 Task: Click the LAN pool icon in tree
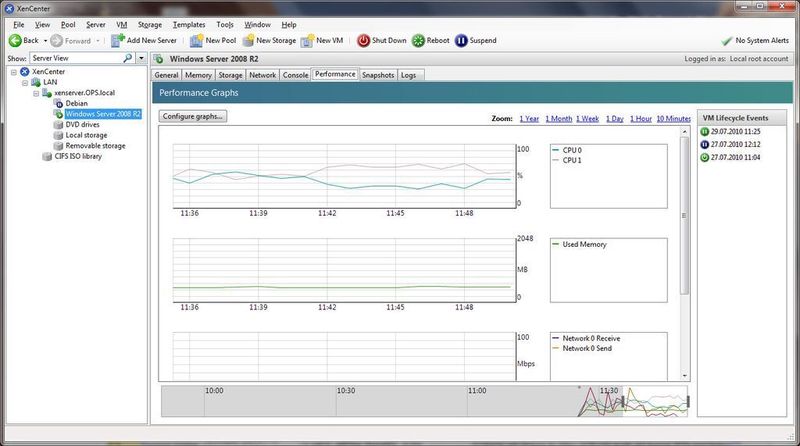(x=35, y=82)
